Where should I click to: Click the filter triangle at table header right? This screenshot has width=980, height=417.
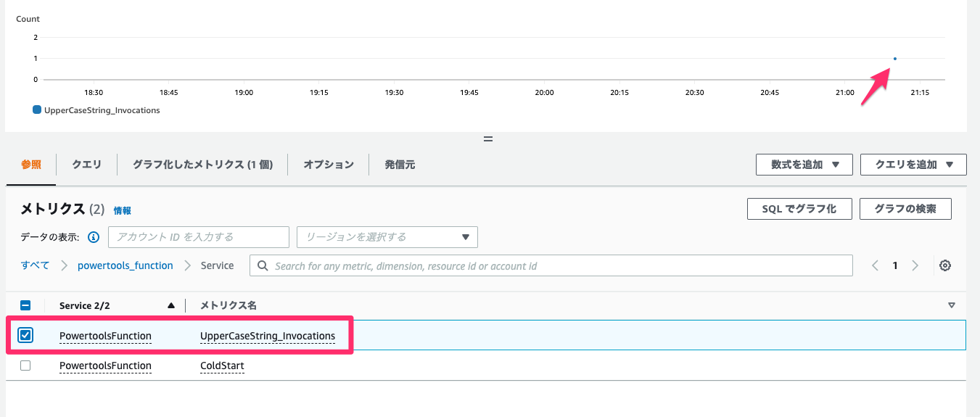click(x=952, y=306)
